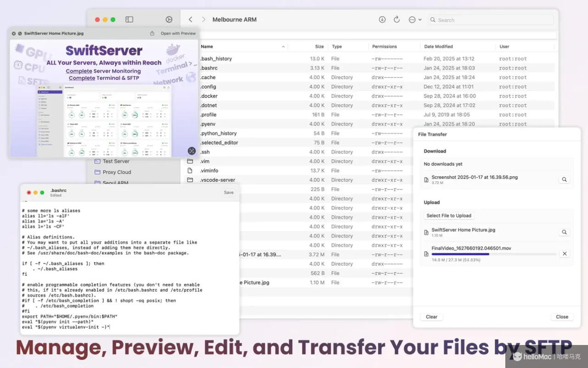Sort files by the Name column
Screen dimensions: 588x368
(207, 46)
